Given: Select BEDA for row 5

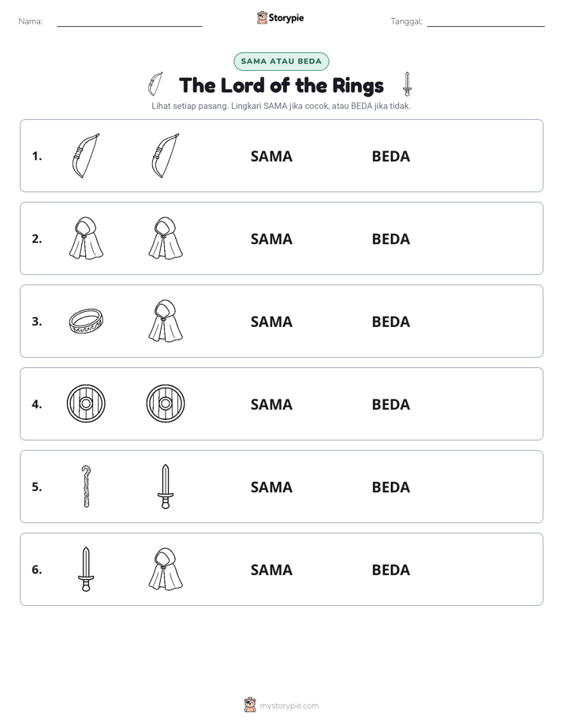Looking at the screenshot, I should point(391,487).
